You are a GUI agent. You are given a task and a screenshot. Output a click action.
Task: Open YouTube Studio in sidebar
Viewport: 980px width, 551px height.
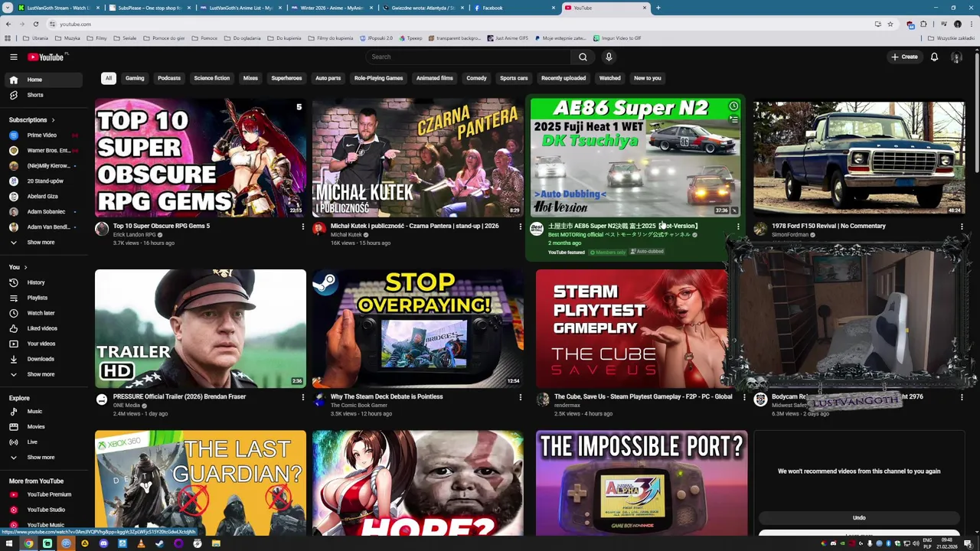point(43,510)
